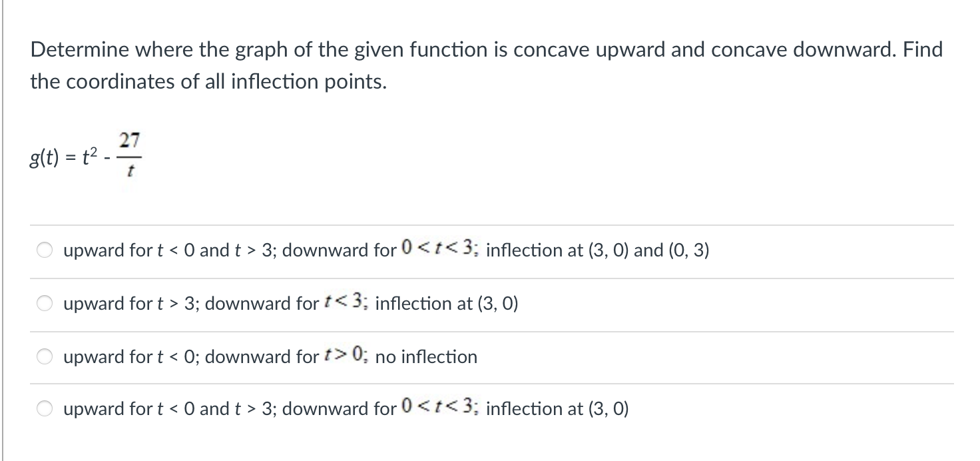Select the radio button for the last answer option
Image resolution: width=980 pixels, height=461 pixels.
point(44,408)
